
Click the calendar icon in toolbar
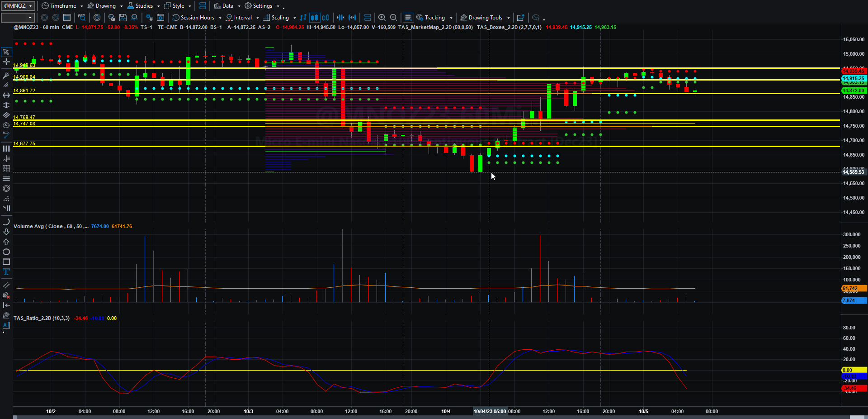click(67, 18)
